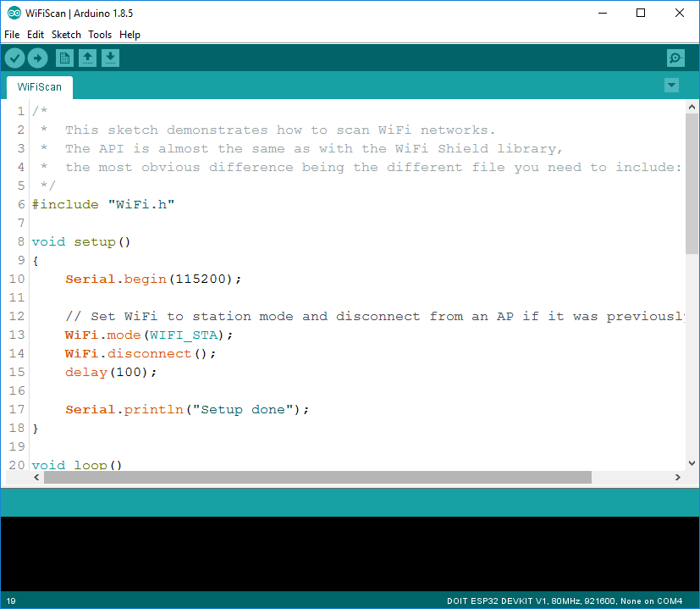Click the left arrow of the horizontal scrollbar
Screen dimensions: 700x609
click(35, 477)
